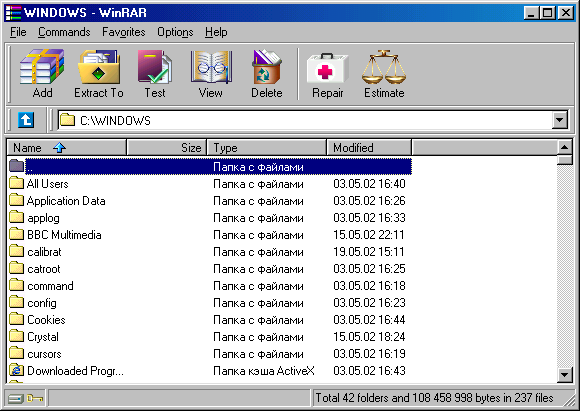The width and height of the screenshot is (580, 411).
Task: Click the Extract To toolbar icon
Action: coord(99,67)
